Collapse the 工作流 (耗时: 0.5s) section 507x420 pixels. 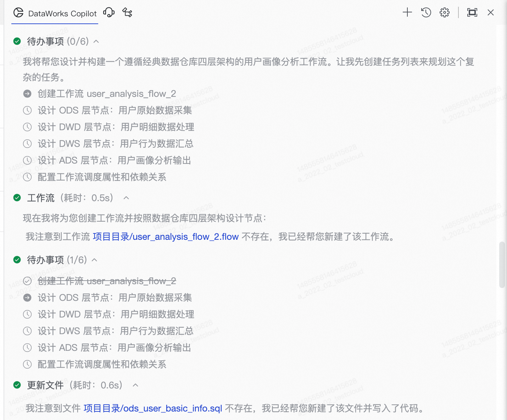126,198
